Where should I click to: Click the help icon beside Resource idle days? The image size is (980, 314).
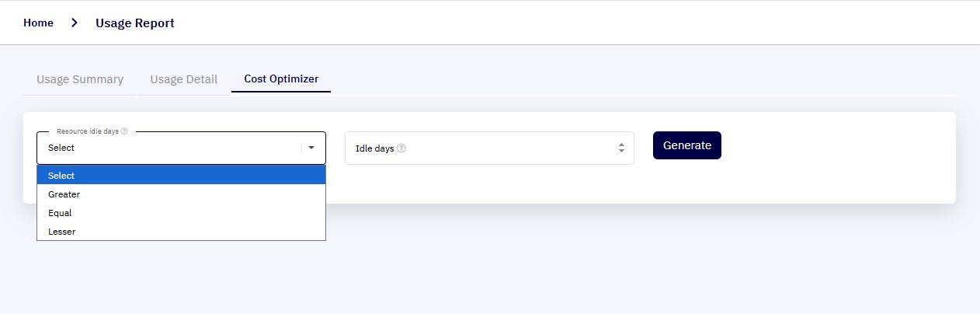[124, 131]
